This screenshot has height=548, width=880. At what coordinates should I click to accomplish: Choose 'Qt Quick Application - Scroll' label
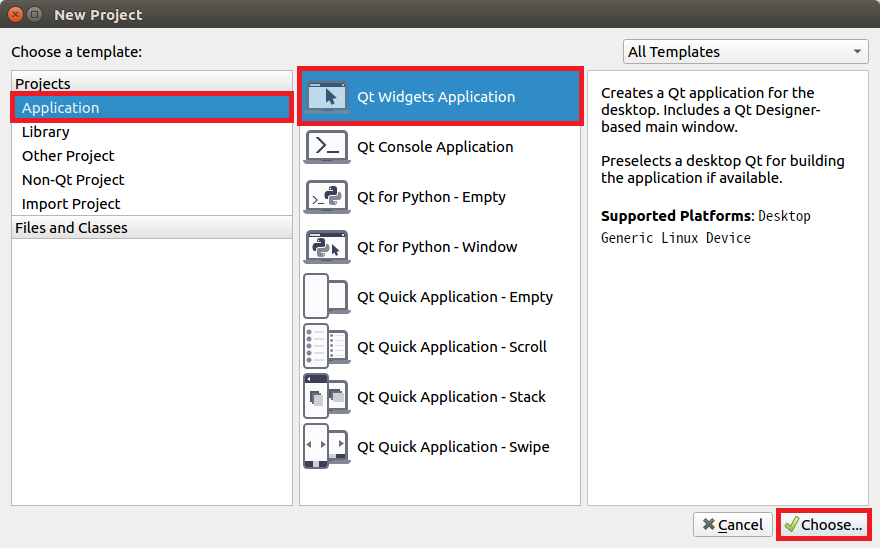[452, 347]
